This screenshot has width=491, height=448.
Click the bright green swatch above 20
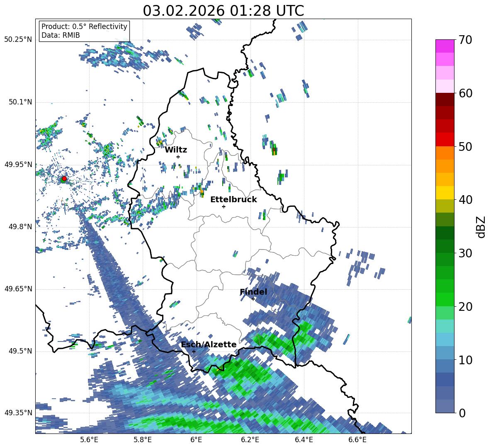click(x=445, y=299)
